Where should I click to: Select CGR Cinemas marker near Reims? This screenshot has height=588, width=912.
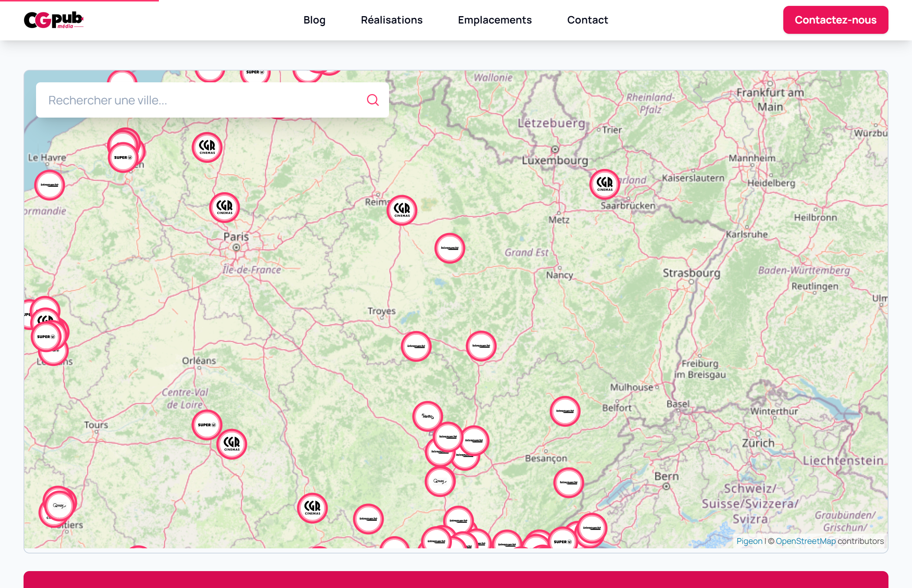click(402, 210)
